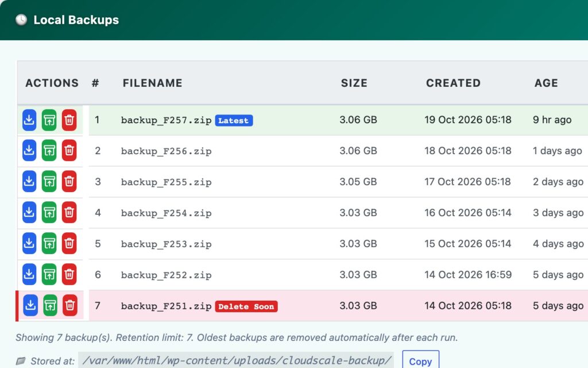The image size is (588, 368).
Task: Click the created date 14 Oct 2026 05:18
Action: point(467,306)
